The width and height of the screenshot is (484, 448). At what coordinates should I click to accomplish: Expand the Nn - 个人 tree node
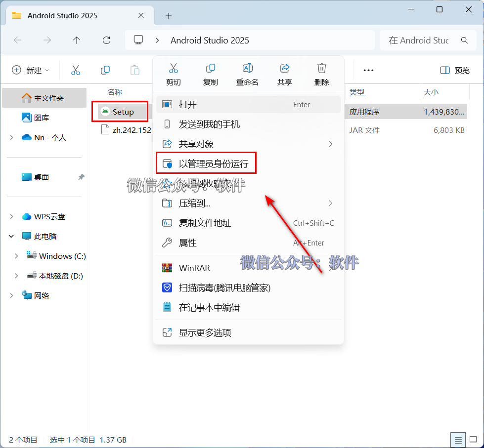[x=11, y=137]
